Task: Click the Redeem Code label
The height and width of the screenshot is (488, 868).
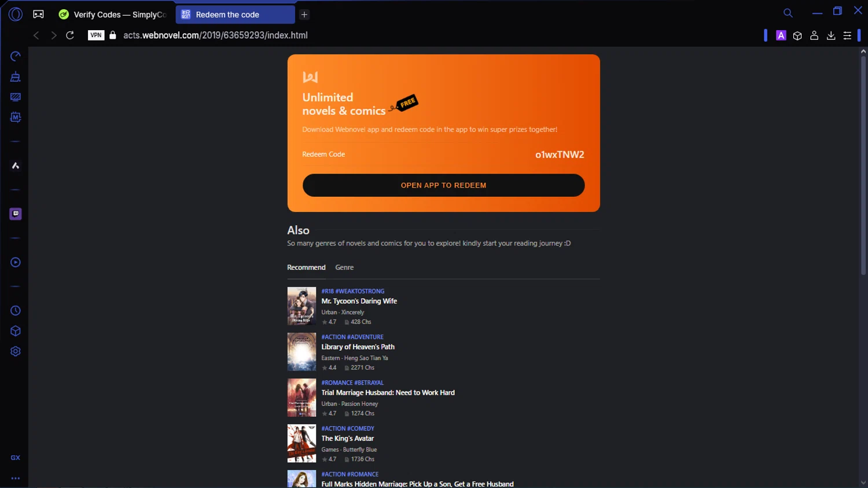Action: [323, 154]
